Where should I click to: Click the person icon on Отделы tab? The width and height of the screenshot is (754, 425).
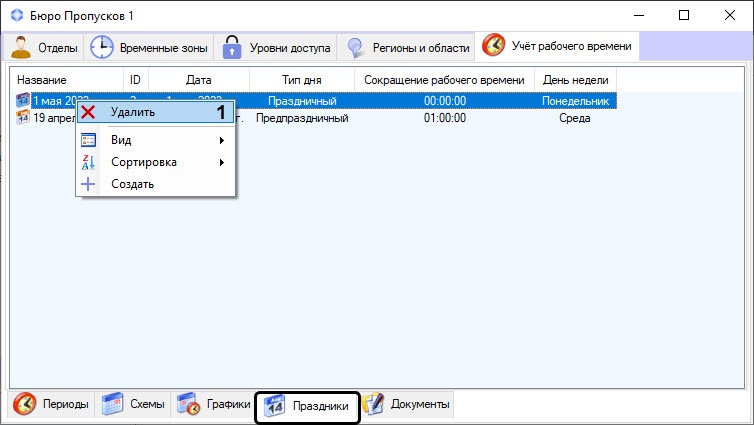22,47
